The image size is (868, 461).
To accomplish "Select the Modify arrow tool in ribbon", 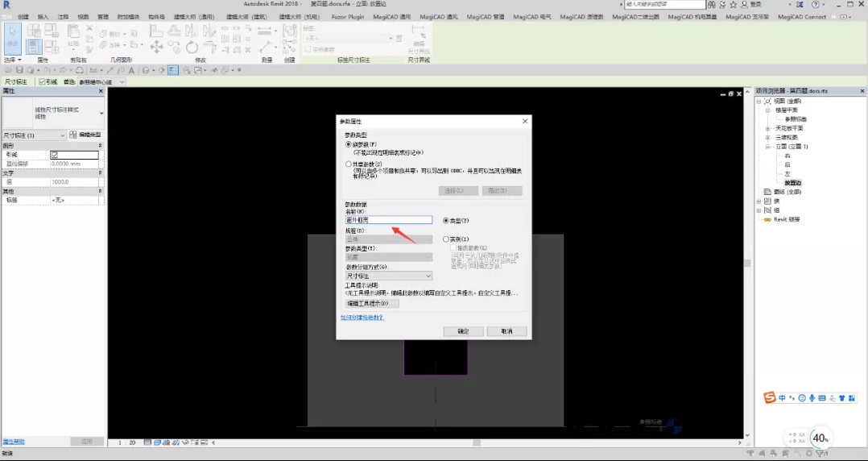I will pos(13,39).
